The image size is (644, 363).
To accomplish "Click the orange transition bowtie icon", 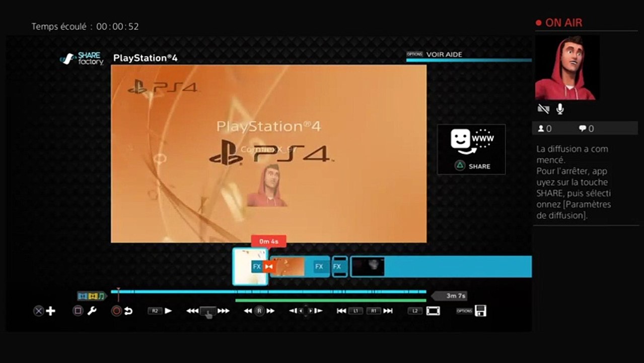I will coord(269,267).
